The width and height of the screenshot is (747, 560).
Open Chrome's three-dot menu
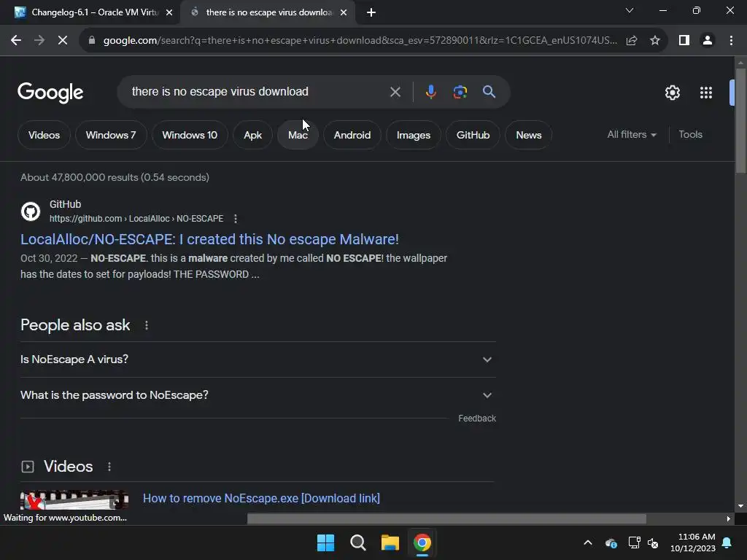click(x=731, y=41)
